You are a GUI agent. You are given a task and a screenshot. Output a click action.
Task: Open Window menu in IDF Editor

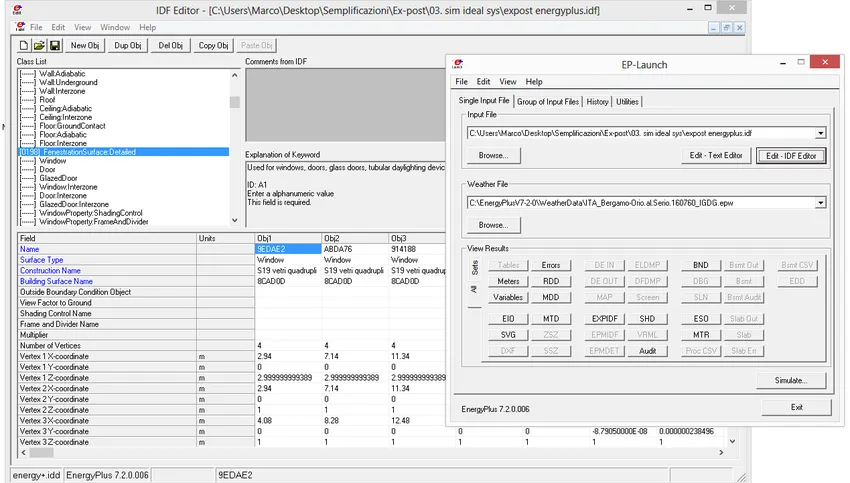pyautogui.click(x=115, y=27)
